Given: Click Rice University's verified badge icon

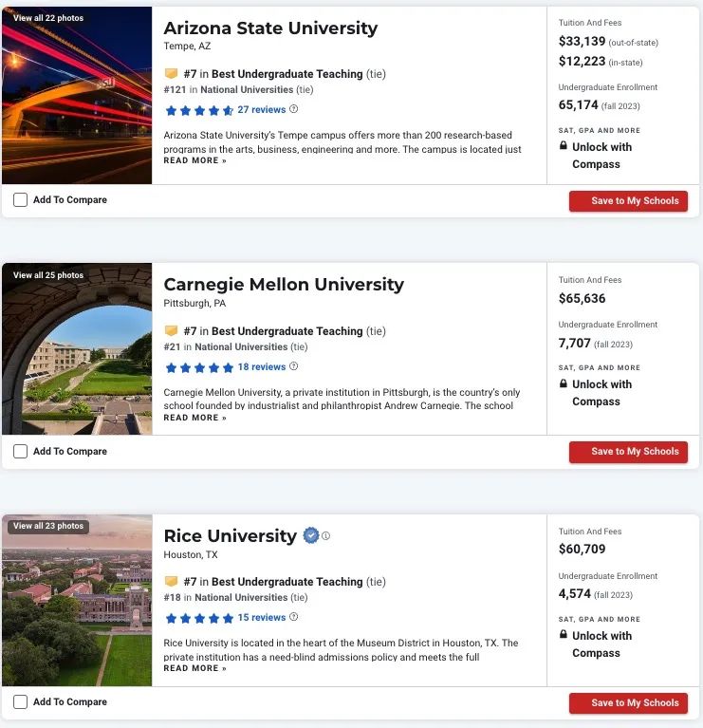Looking at the screenshot, I should click(x=311, y=535).
